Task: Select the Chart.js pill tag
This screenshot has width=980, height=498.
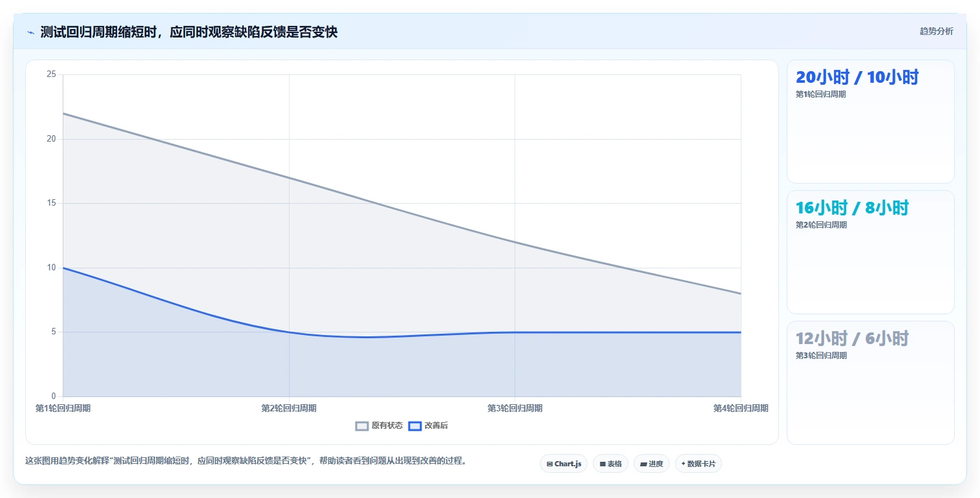Action: pyautogui.click(x=564, y=464)
